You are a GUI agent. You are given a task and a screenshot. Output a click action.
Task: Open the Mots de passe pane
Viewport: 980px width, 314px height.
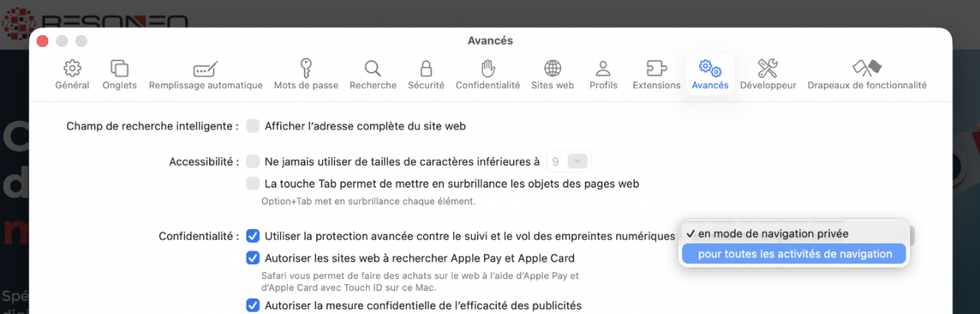pos(306,75)
